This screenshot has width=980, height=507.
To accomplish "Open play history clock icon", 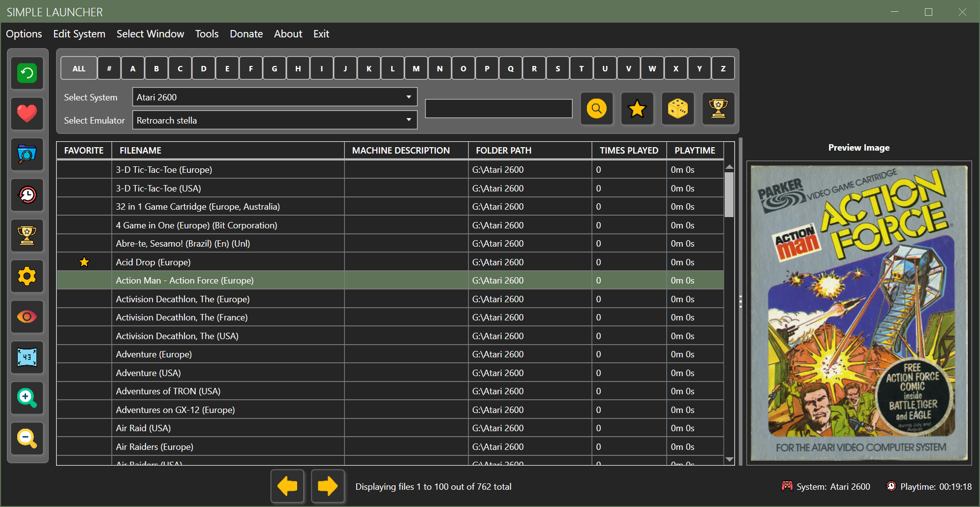I will (x=27, y=195).
